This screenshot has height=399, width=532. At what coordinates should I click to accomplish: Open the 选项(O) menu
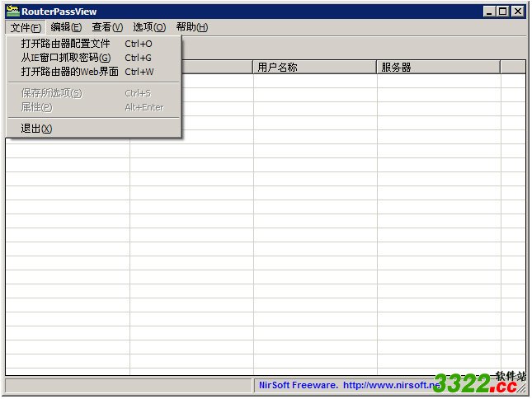point(149,27)
